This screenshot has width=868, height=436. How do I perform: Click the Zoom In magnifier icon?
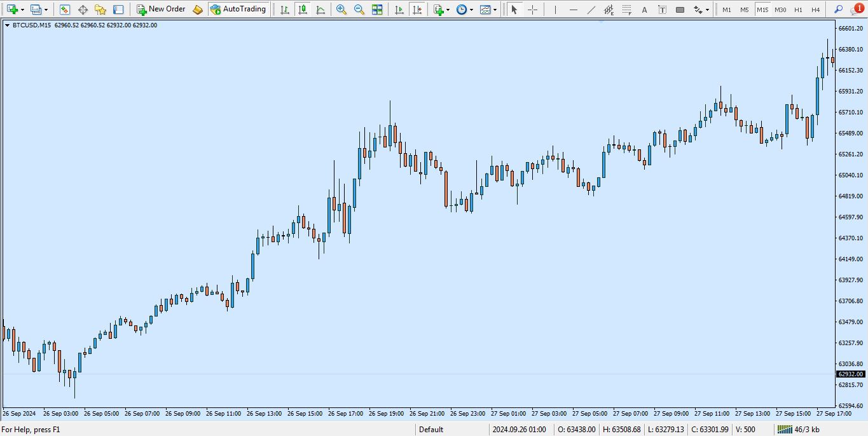pyautogui.click(x=341, y=10)
